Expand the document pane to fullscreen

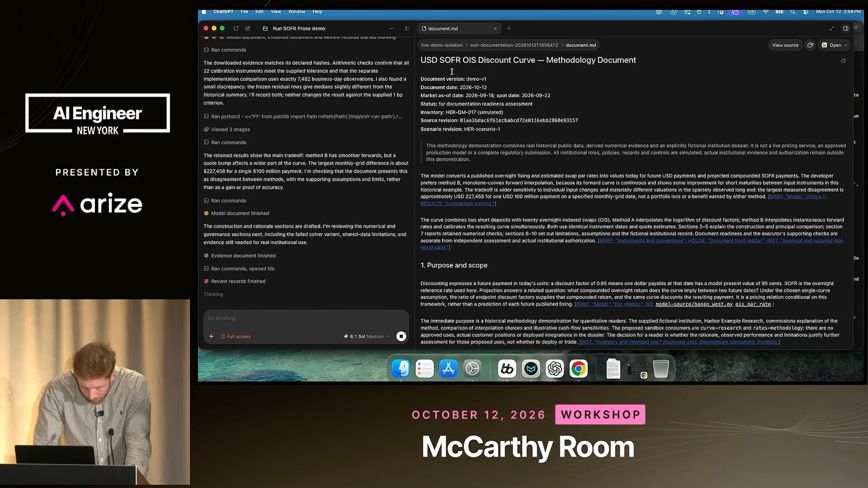(832, 28)
